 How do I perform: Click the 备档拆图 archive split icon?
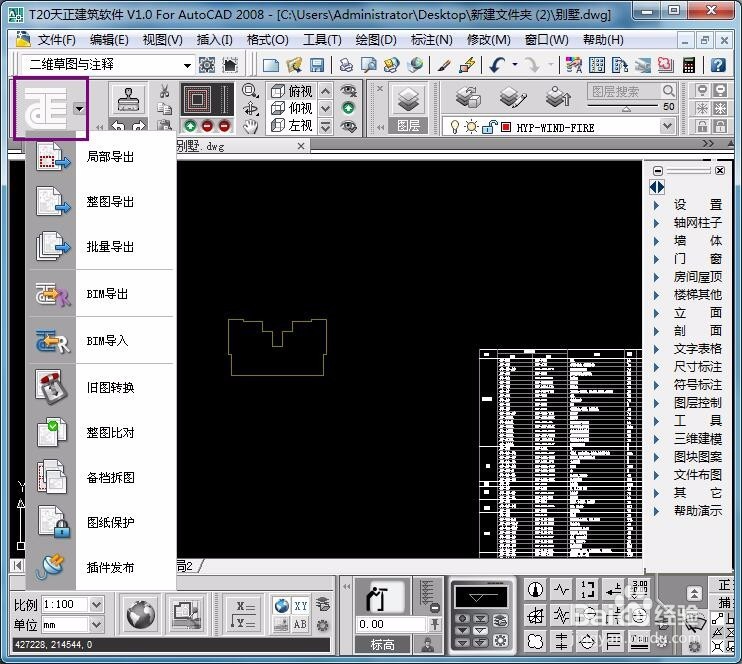coord(51,478)
